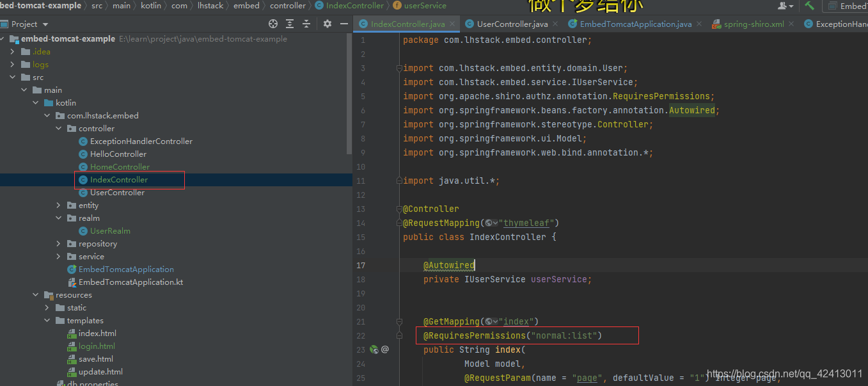Select EmbedTomcatApplication class in tree

pyautogui.click(x=126, y=269)
